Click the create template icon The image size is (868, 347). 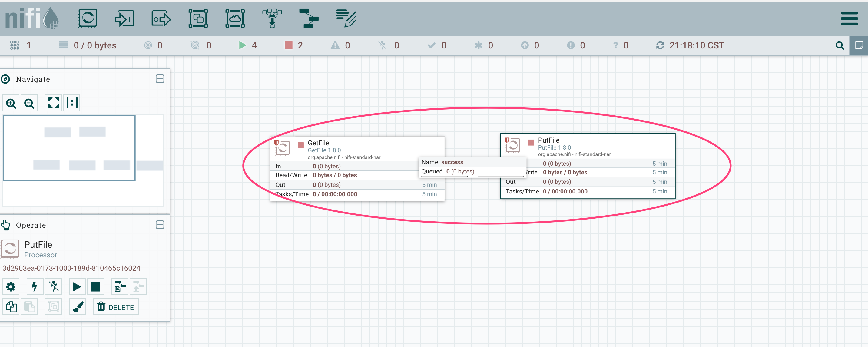click(x=120, y=287)
